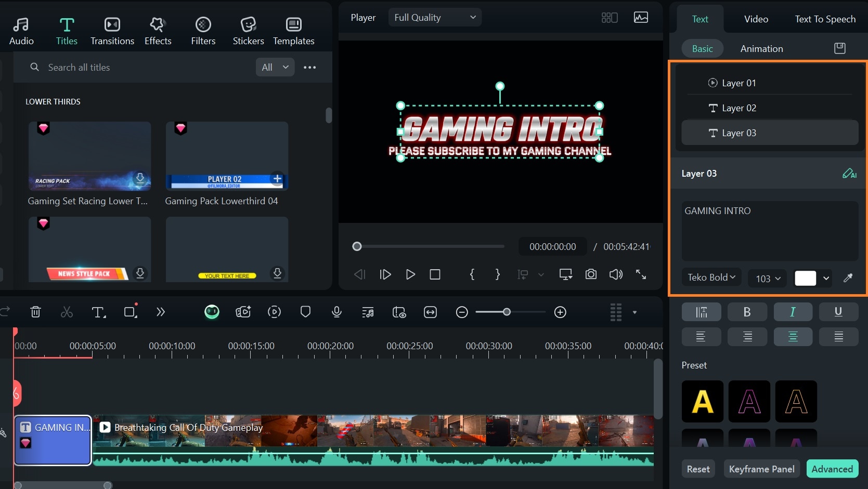Play the video preview
The height and width of the screenshot is (489, 868).
(x=410, y=274)
